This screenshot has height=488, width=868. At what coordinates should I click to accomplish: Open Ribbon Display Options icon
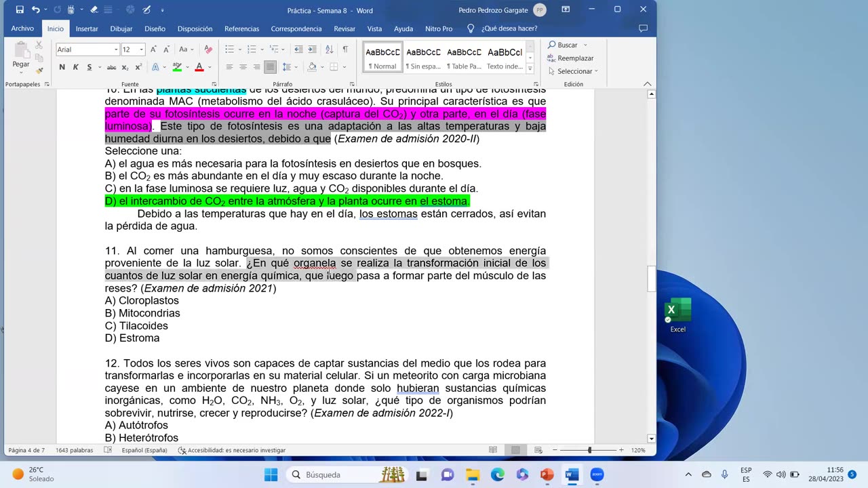(x=566, y=9)
